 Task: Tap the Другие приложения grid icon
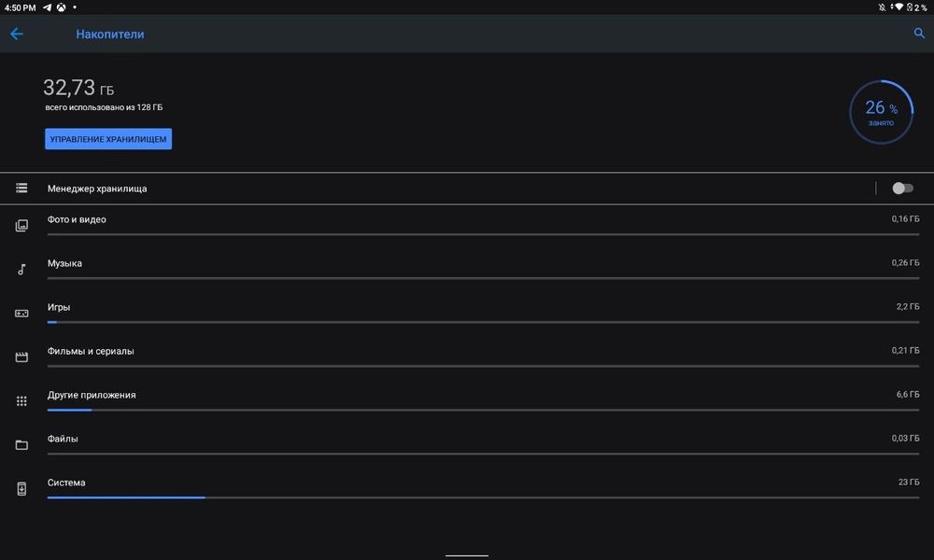pos(21,401)
